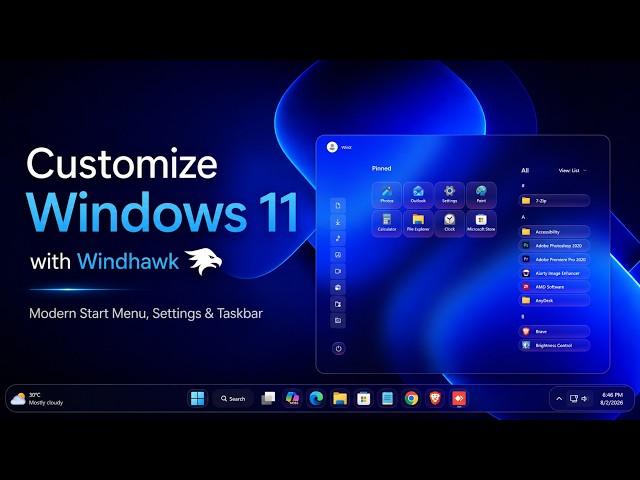Open the Videos folder shortcut icon

coord(338,271)
